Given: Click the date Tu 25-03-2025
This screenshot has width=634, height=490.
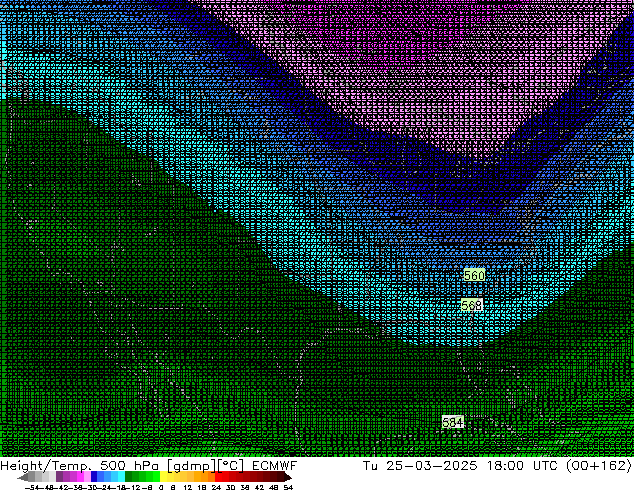Looking at the screenshot, I should point(420,466).
